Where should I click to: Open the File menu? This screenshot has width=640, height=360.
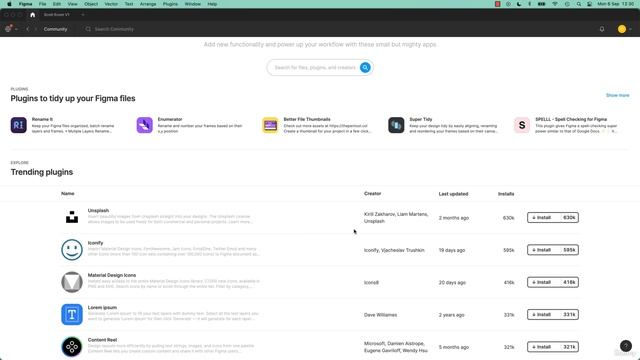42,4
